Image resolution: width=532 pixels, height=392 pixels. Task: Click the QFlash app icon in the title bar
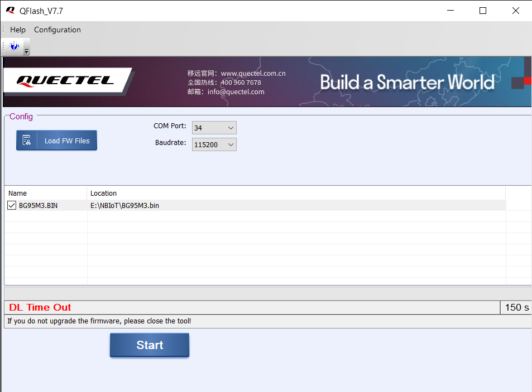click(10, 11)
